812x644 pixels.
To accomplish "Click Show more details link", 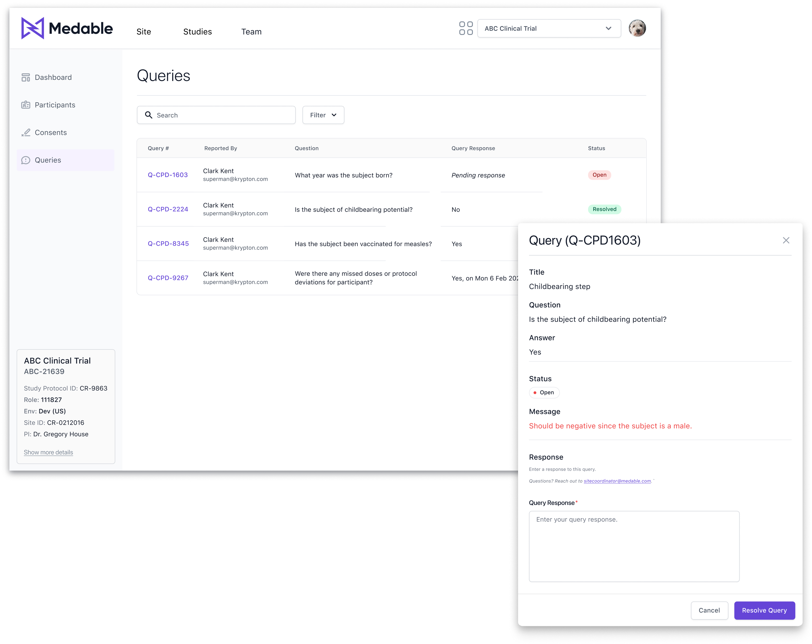I will click(48, 452).
